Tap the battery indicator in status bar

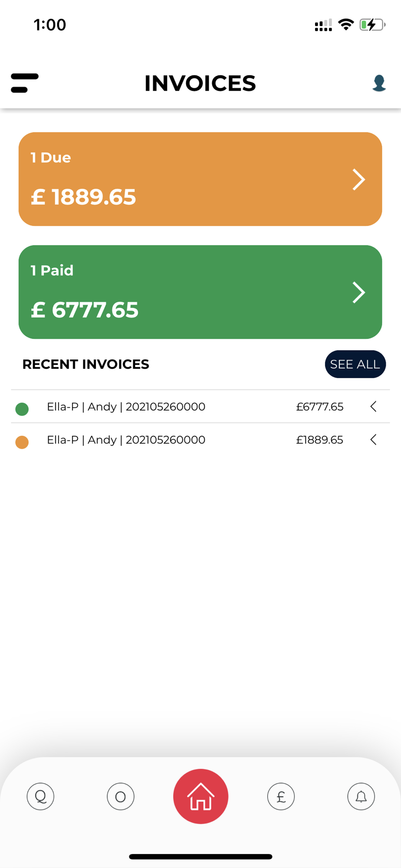tap(372, 25)
